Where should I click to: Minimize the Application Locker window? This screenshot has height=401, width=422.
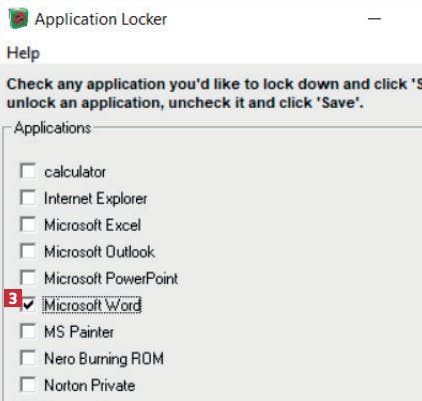tap(374, 19)
